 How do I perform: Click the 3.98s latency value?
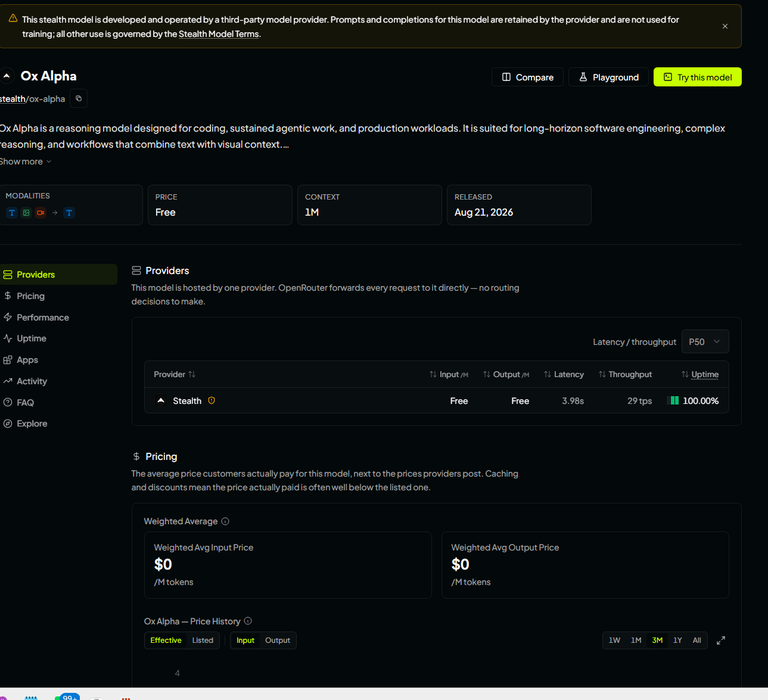click(x=573, y=401)
